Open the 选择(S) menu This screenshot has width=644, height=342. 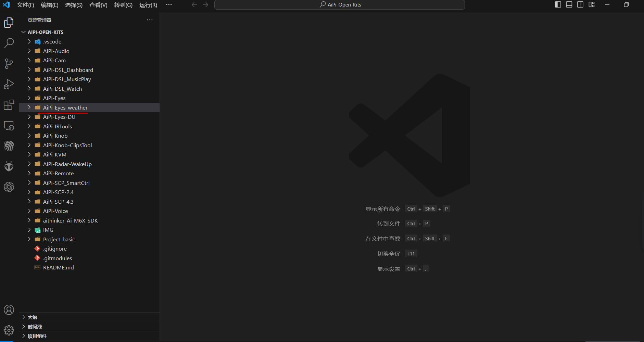point(74,5)
